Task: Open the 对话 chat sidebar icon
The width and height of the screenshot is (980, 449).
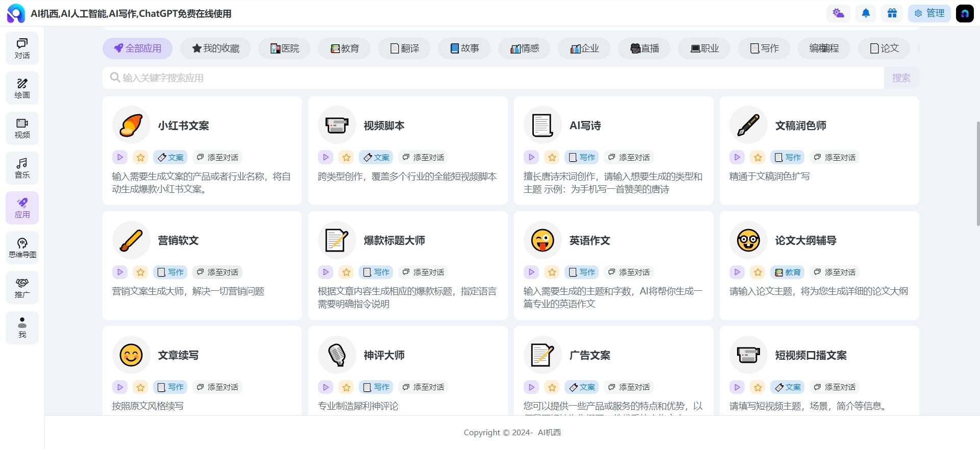Action: (x=22, y=48)
